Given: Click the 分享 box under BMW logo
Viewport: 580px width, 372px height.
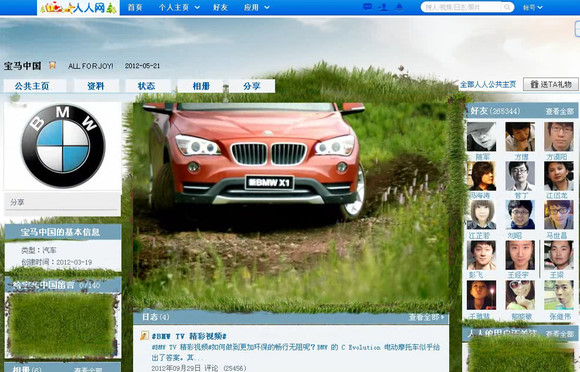Looking at the screenshot, I should pyautogui.click(x=63, y=202).
